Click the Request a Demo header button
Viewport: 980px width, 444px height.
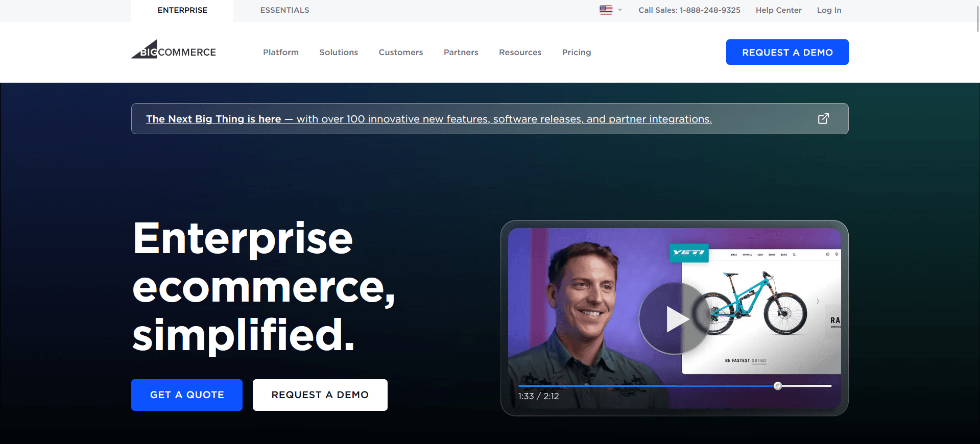(x=787, y=52)
